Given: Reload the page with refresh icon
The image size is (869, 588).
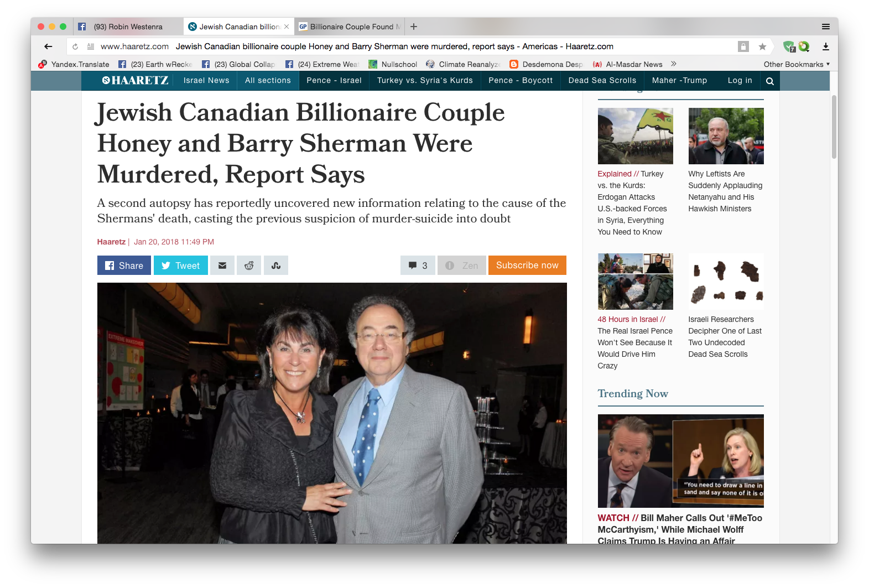Looking at the screenshot, I should 75,46.
